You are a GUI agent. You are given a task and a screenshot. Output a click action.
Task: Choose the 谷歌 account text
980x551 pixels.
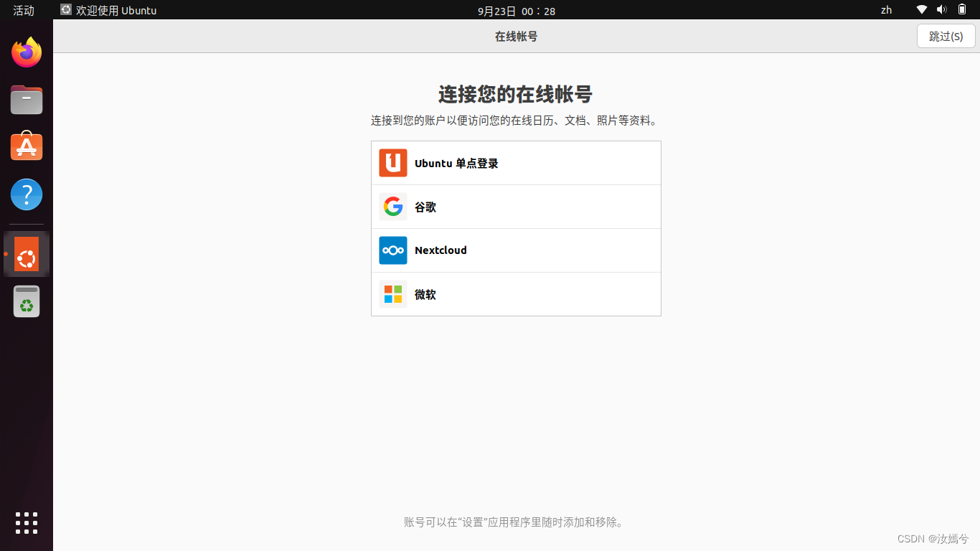(x=425, y=207)
